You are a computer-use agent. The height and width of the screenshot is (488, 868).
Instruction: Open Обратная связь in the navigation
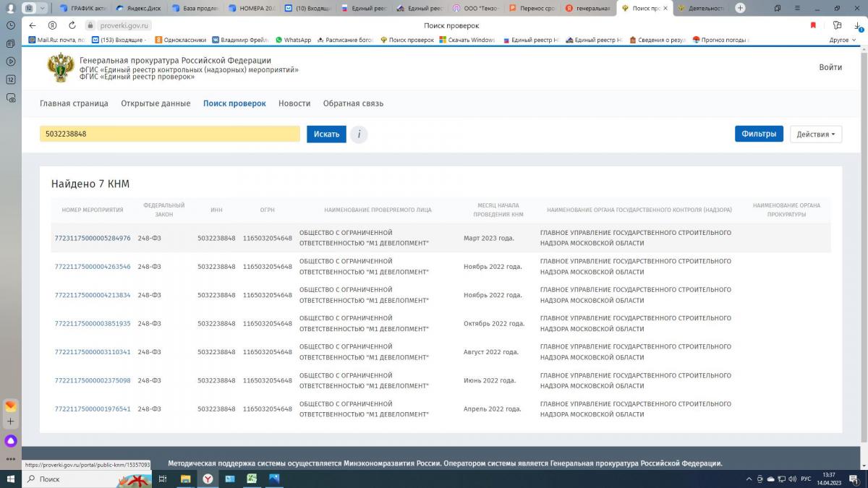point(353,103)
